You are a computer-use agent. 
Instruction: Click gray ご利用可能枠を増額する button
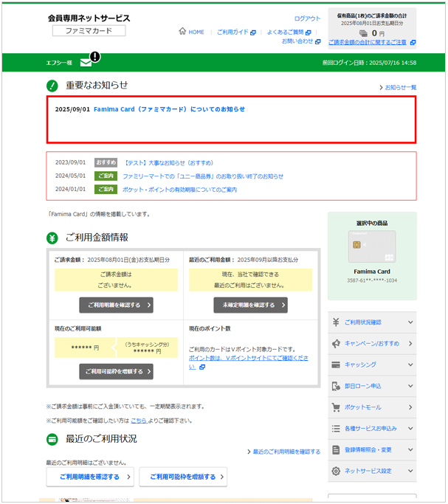click(x=116, y=372)
